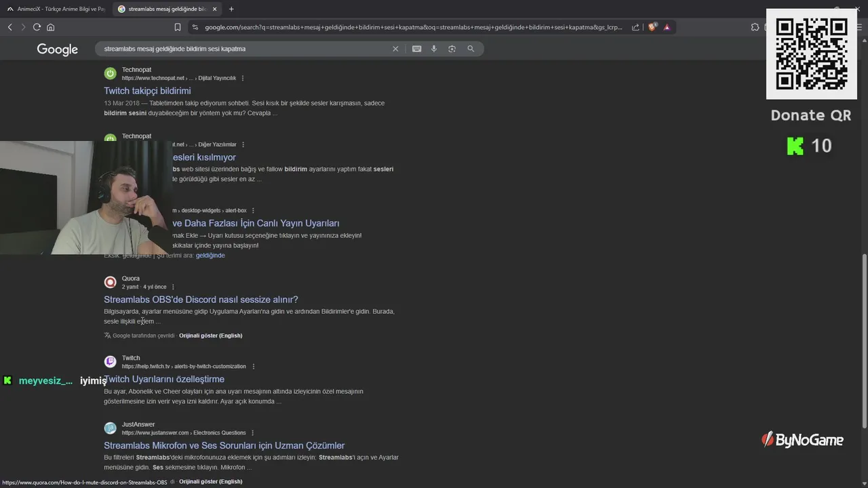This screenshot has height=488, width=868.
Task: Open Twitch takipçi bildirimi result
Action: click(147, 91)
